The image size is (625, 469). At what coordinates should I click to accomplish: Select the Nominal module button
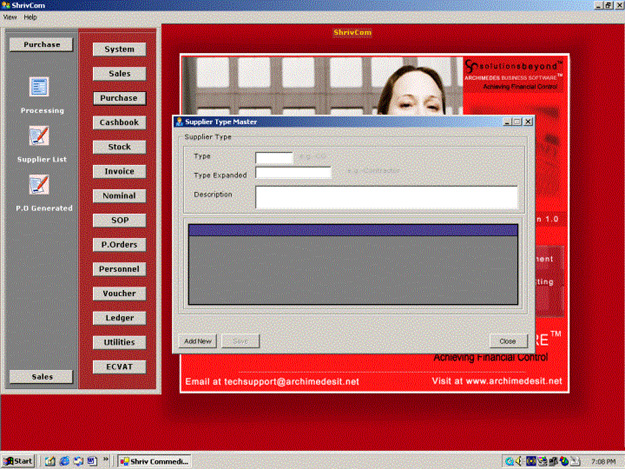pyautogui.click(x=119, y=196)
